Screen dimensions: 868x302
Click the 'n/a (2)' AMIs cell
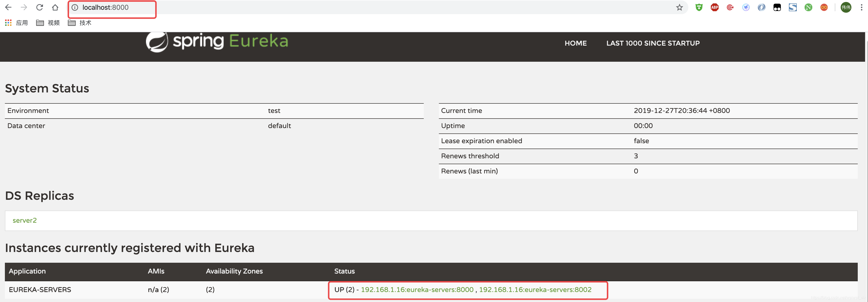[x=158, y=290]
